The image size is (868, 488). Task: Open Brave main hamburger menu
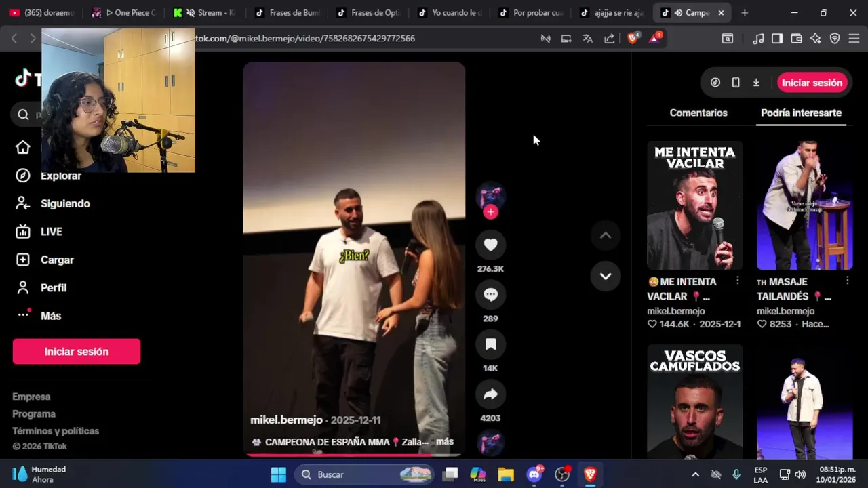click(x=854, y=39)
